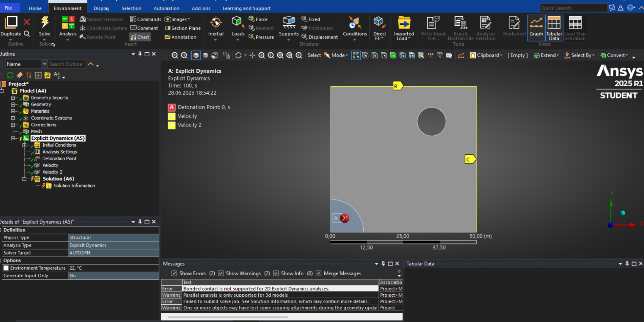Click the yellow Velocity legend swatch
Image resolution: width=644 pixels, height=322 pixels.
(x=172, y=116)
